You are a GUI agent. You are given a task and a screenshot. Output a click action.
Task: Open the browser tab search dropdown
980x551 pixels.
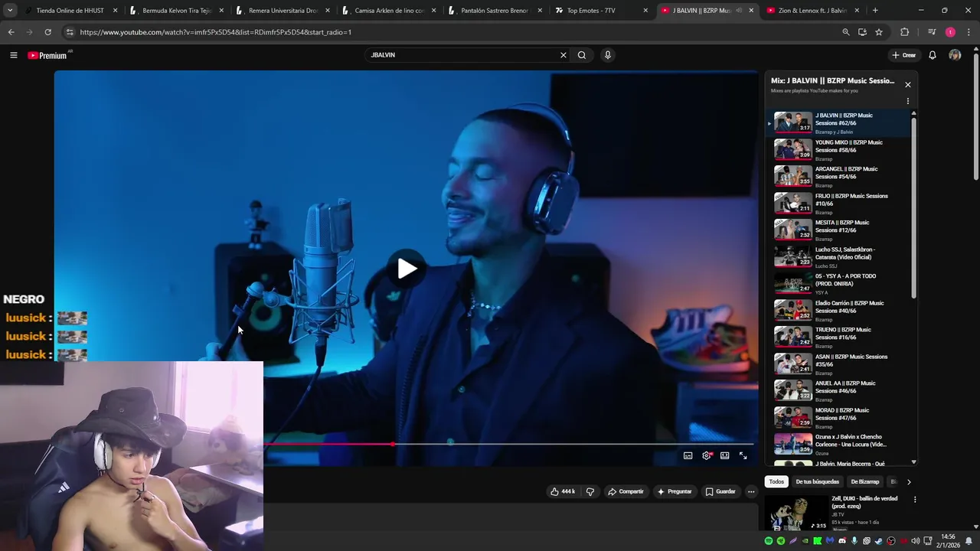[9, 11]
